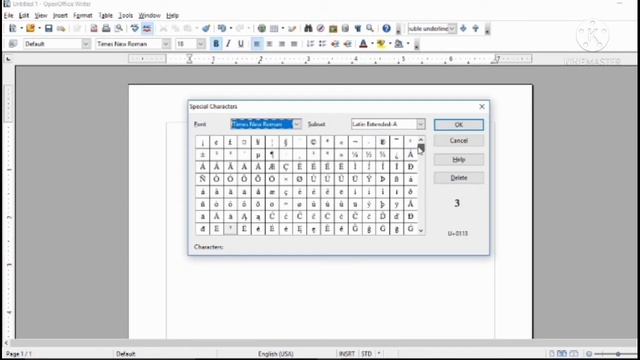Click Find Previous up arrow icon
This screenshot has height=360, width=640.
point(476,29)
